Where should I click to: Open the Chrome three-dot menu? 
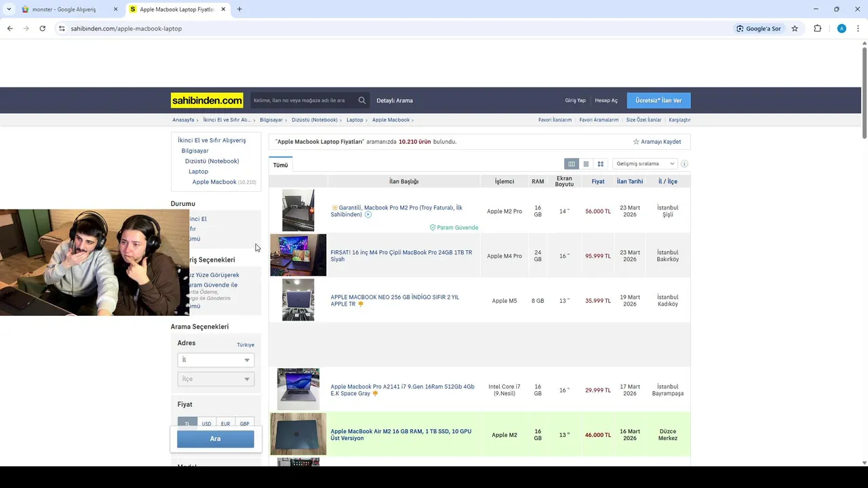pyautogui.click(x=859, y=28)
